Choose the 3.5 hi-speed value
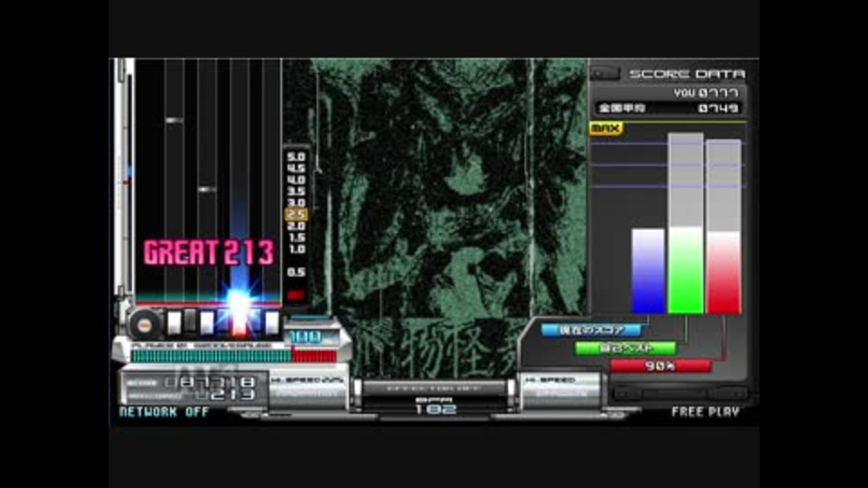Viewport: 868px width, 488px height. tap(297, 192)
